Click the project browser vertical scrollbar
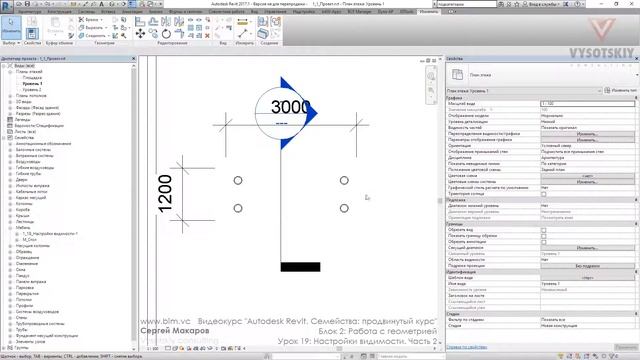The height and width of the screenshot is (360, 640). 133,204
